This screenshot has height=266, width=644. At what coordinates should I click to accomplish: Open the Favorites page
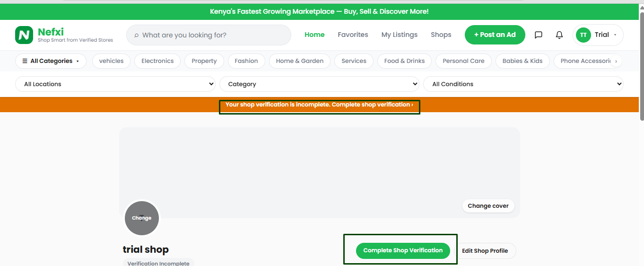pyautogui.click(x=353, y=35)
